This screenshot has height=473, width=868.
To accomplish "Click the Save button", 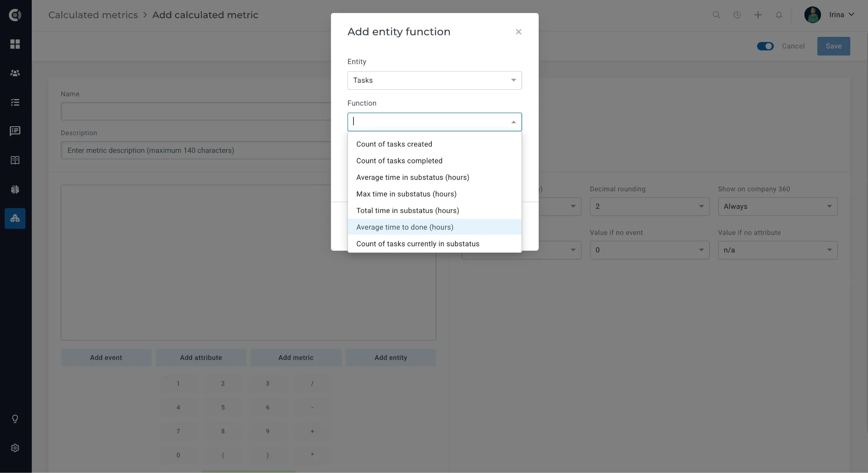I will coord(833,46).
